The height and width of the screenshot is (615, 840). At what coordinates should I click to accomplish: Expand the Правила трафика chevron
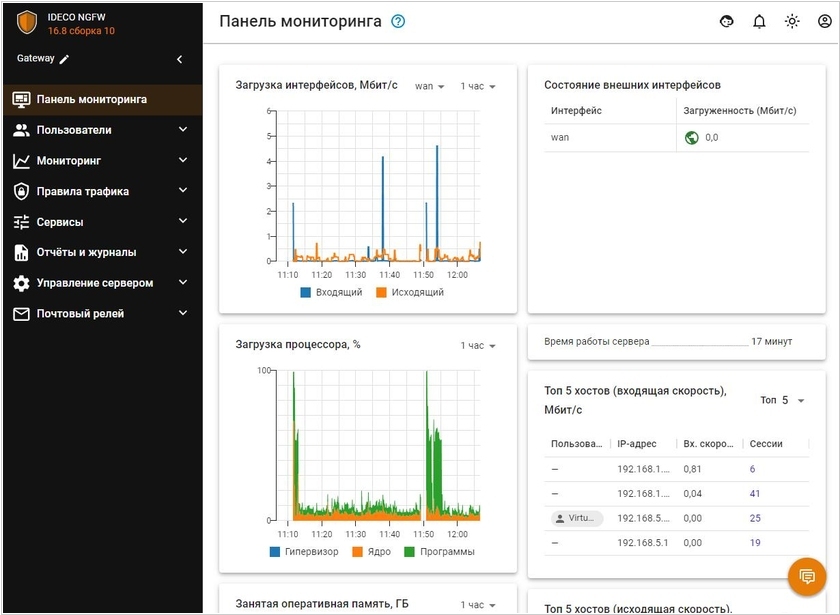point(183,191)
